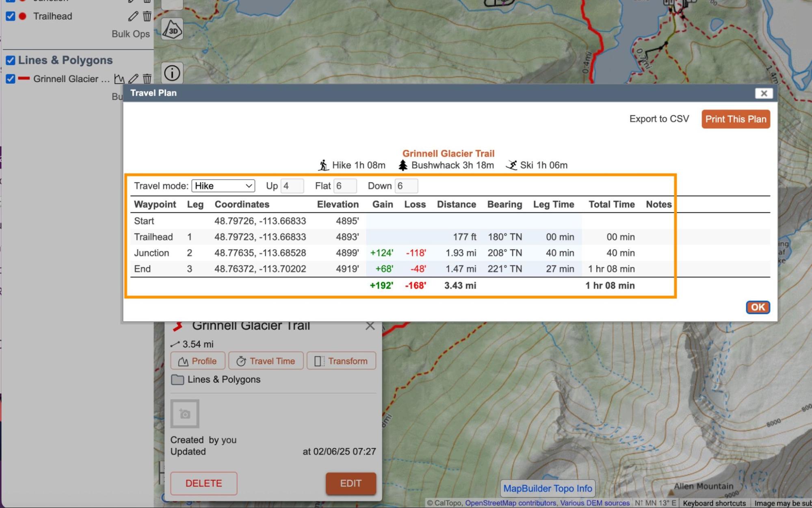The width and height of the screenshot is (812, 508).
Task: Click the 3D view map icon
Action: click(x=172, y=30)
